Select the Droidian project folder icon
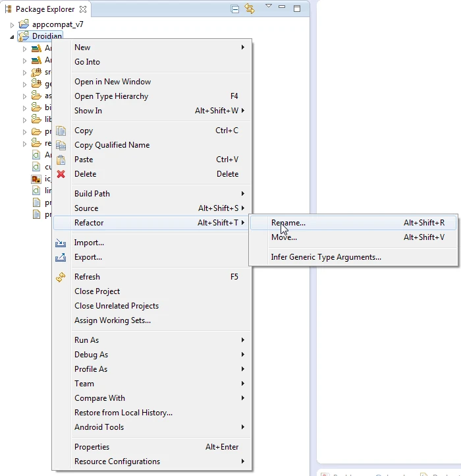This screenshot has width=461, height=476. click(x=24, y=36)
